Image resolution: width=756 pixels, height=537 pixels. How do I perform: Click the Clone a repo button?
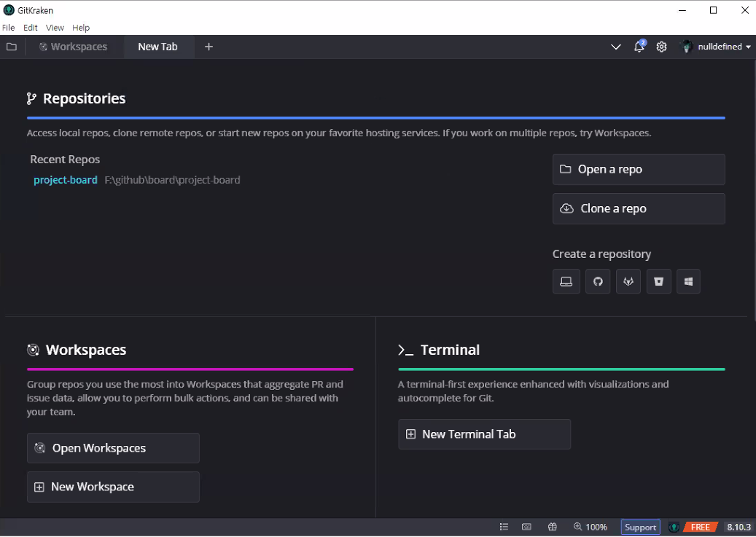click(x=639, y=208)
